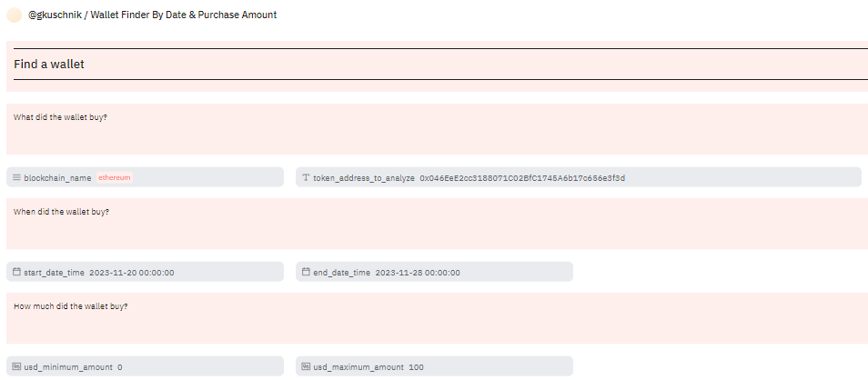Click the Find a wallet heading

pyautogui.click(x=49, y=65)
